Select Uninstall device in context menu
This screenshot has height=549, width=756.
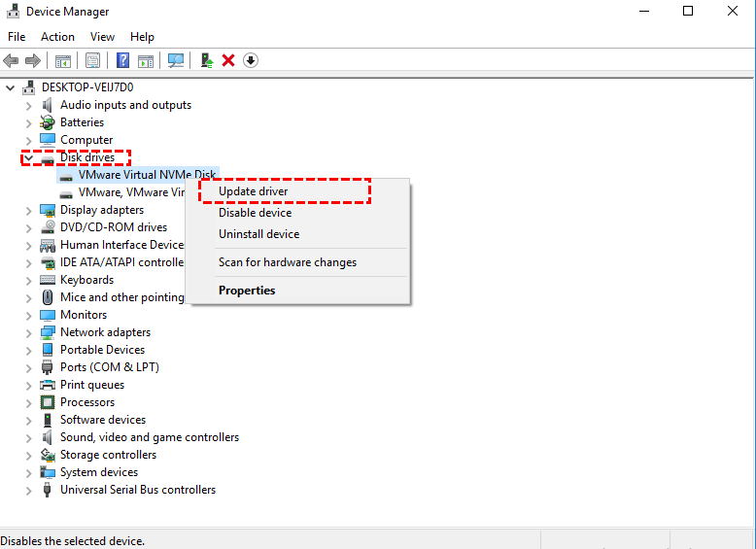click(258, 234)
